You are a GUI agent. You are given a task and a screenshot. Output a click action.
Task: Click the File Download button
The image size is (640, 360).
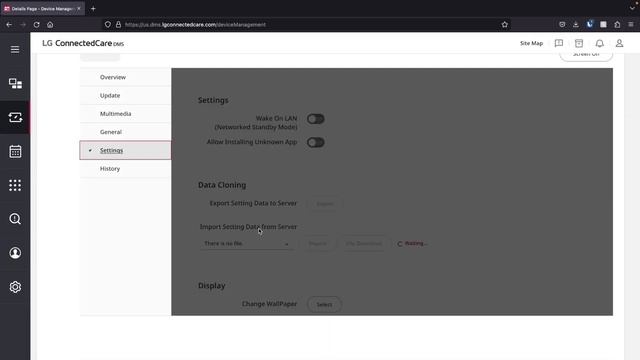pos(363,244)
